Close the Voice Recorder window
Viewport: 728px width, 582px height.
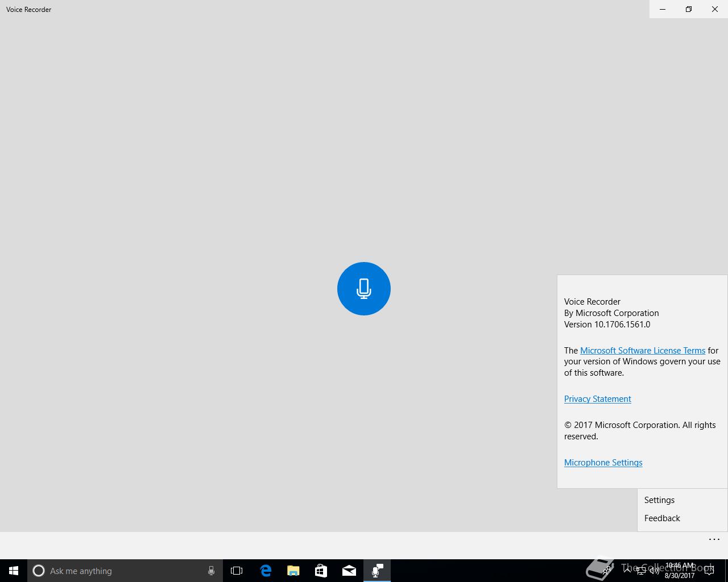click(715, 9)
